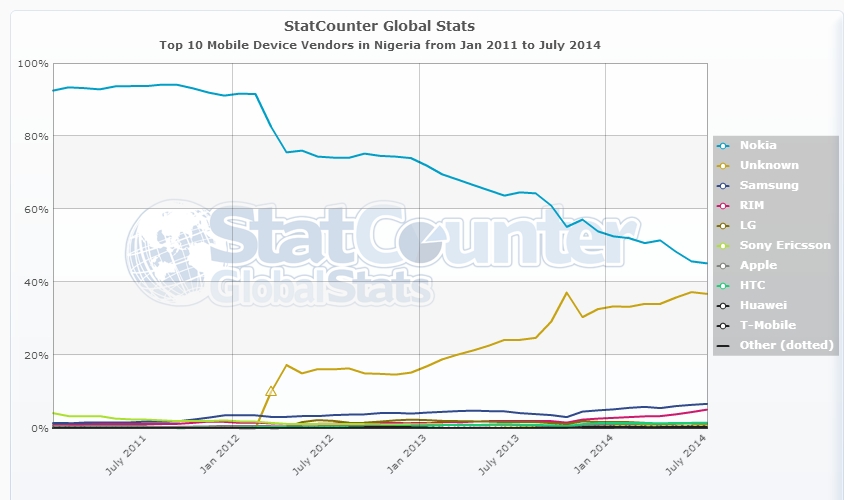Screen dimensions: 854x500
Task: Click the Nokia label in the legend
Action: click(x=757, y=145)
